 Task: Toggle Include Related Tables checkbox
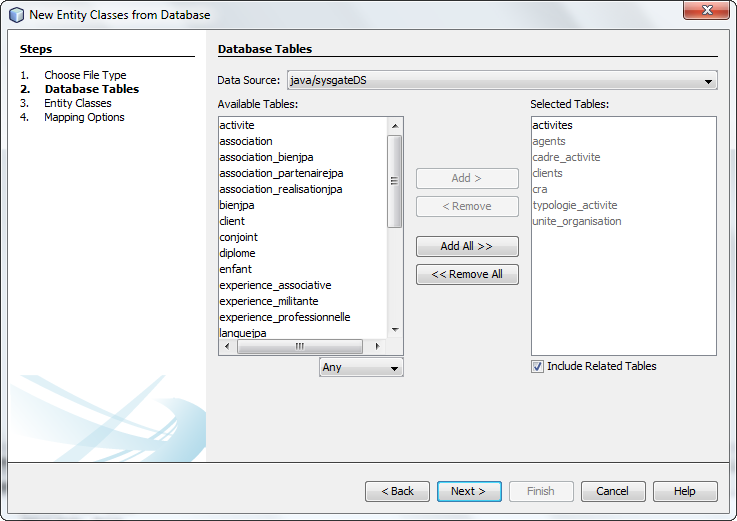coord(537,366)
